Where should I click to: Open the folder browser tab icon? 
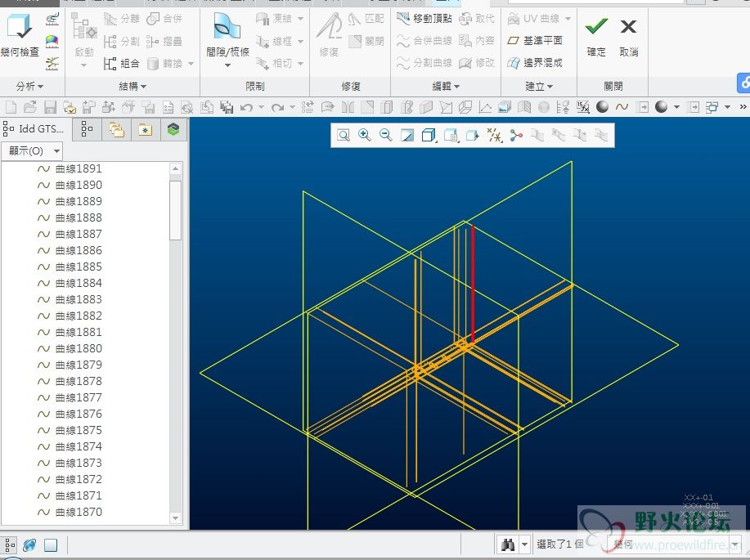point(116,129)
